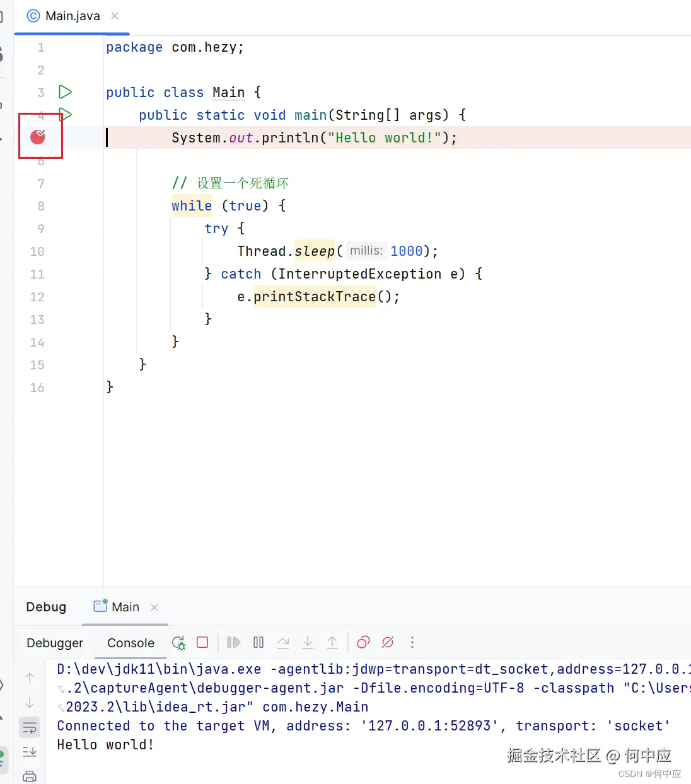This screenshot has width=691, height=784.
Task: Click the Step Out debug button
Action: (x=332, y=642)
